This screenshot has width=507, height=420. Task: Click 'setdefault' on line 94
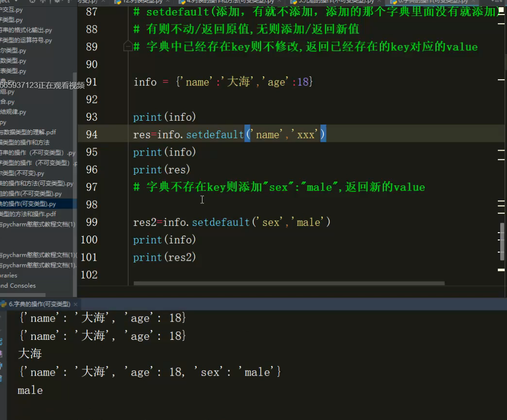click(x=215, y=134)
